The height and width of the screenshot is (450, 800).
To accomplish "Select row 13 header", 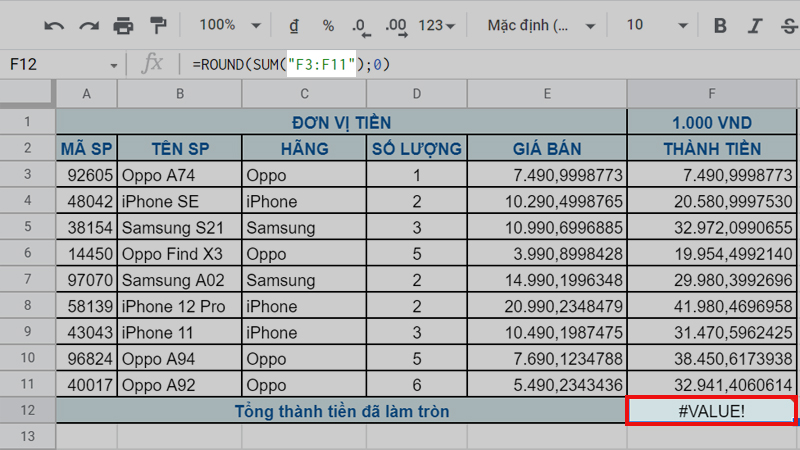I will 27,436.
